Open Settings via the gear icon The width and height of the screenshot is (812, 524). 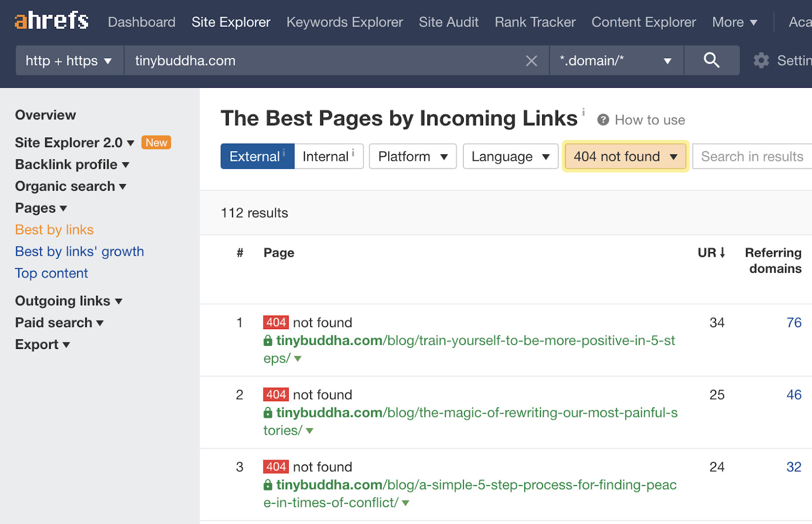click(x=761, y=60)
